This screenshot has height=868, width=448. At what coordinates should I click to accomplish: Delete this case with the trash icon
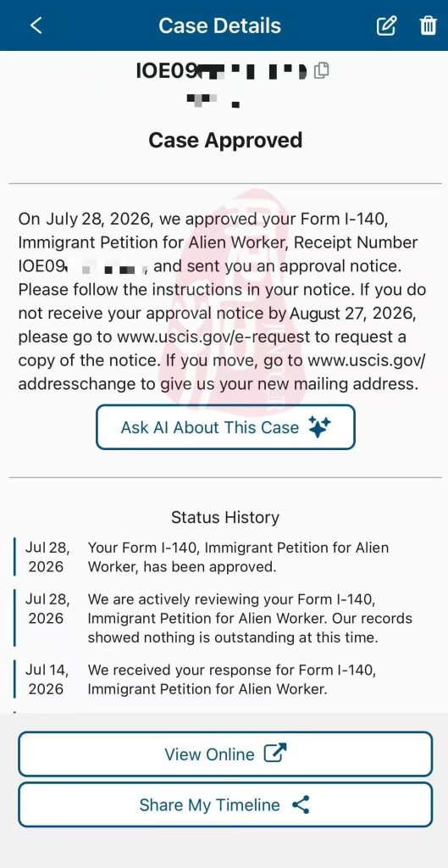coord(428,25)
